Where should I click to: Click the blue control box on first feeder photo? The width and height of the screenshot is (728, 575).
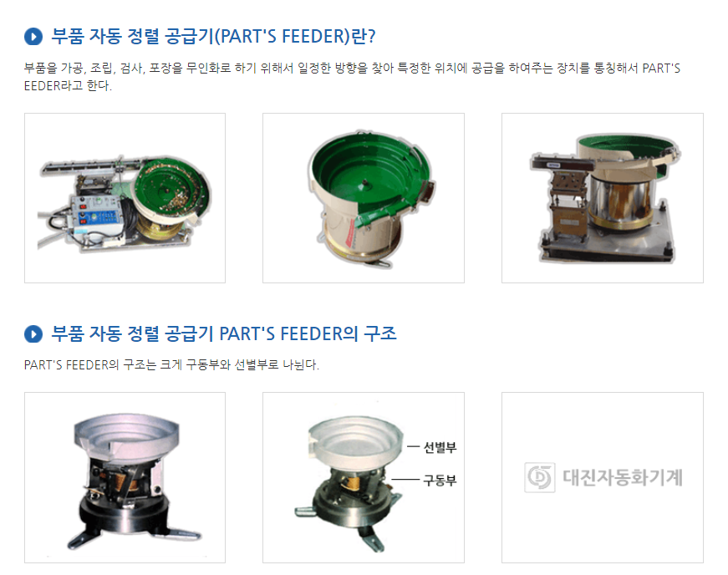[x=97, y=212]
